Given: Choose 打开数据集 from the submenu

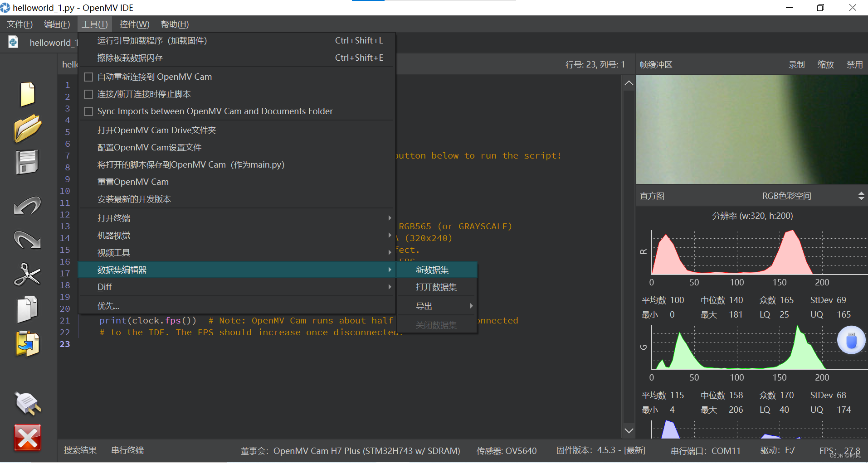Looking at the screenshot, I should [437, 287].
